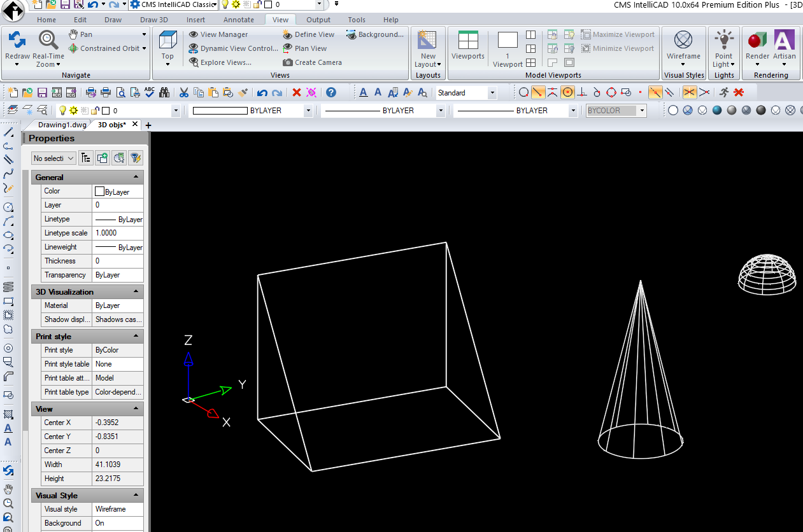This screenshot has height=532, width=803.
Task: Click the Spell check ABC icon
Action: (x=150, y=93)
